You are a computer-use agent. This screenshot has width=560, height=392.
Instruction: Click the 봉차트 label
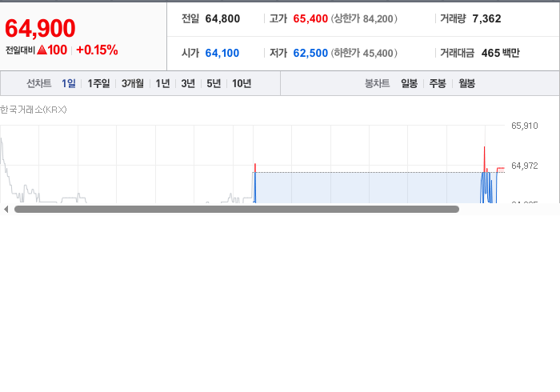click(x=377, y=83)
